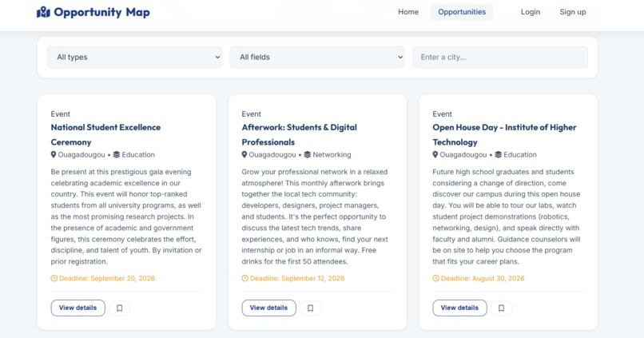Click Ouagadougou on National Student Excellence card

coord(81,155)
